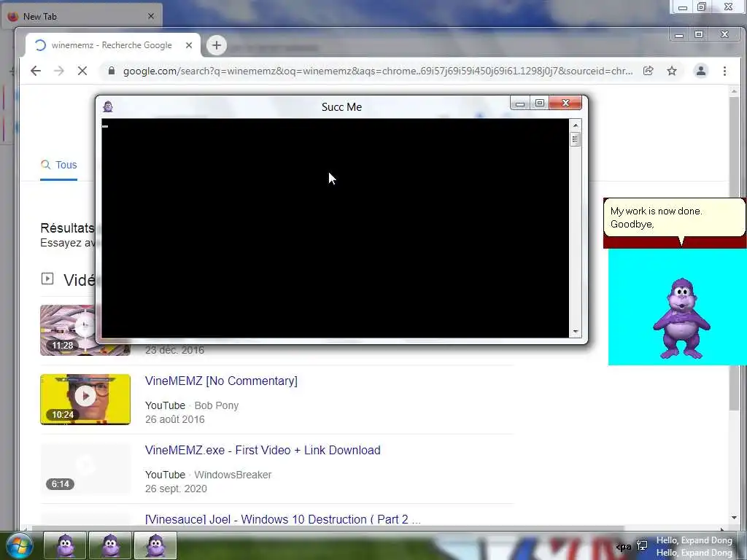Click the padlock site info icon
The image size is (747, 560).
[112, 71]
